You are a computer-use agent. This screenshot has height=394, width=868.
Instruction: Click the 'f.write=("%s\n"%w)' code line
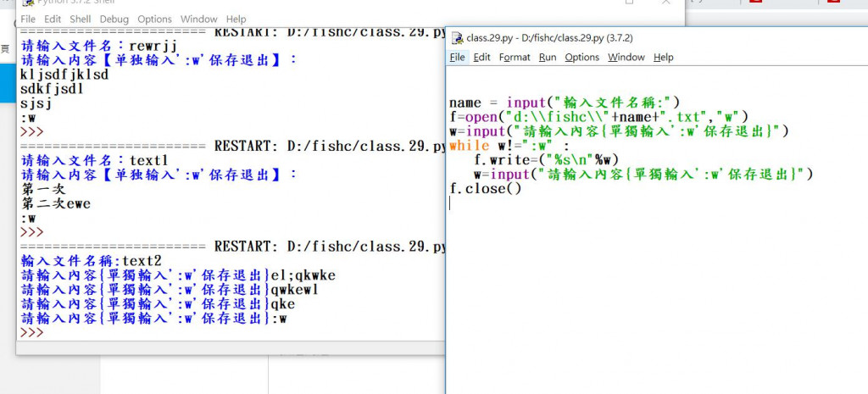(546, 160)
